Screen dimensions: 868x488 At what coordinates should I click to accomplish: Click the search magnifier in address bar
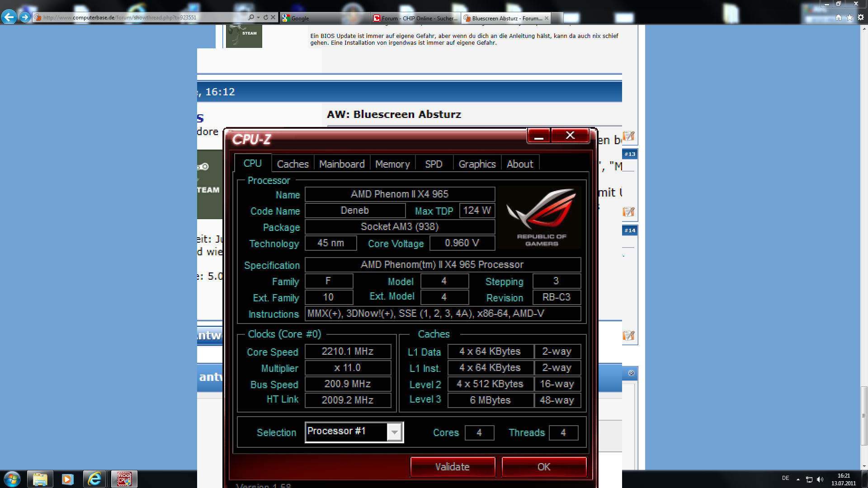click(251, 17)
